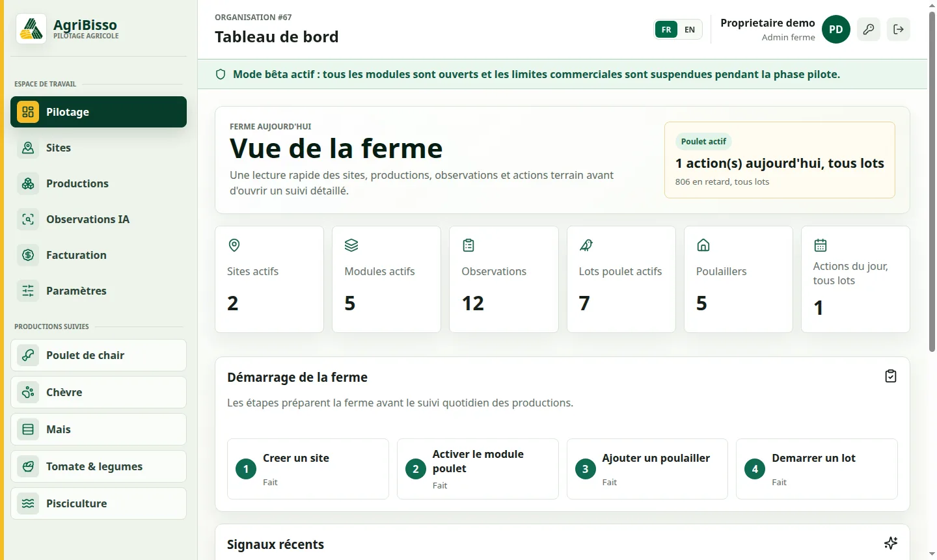Open Paramètres from the sidebar
This screenshot has width=937, height=560.
pos(98,291)
